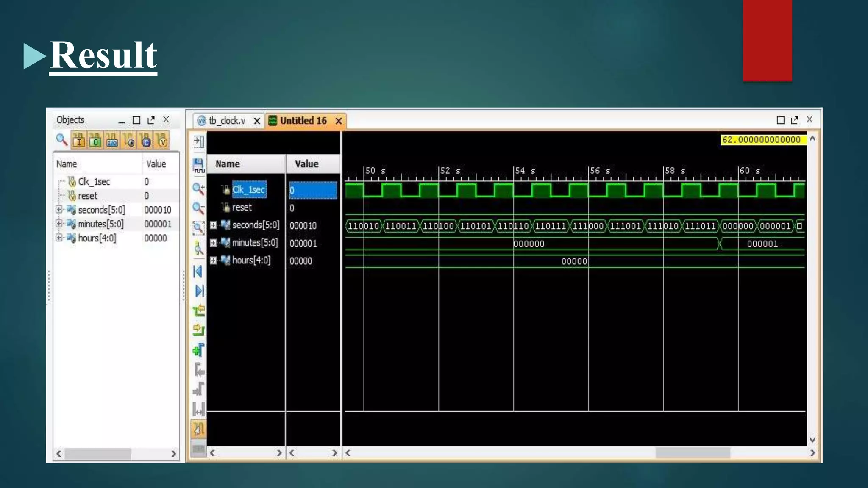
Task: Click the Objects panel search magnifier
Action: pos(62,140)
